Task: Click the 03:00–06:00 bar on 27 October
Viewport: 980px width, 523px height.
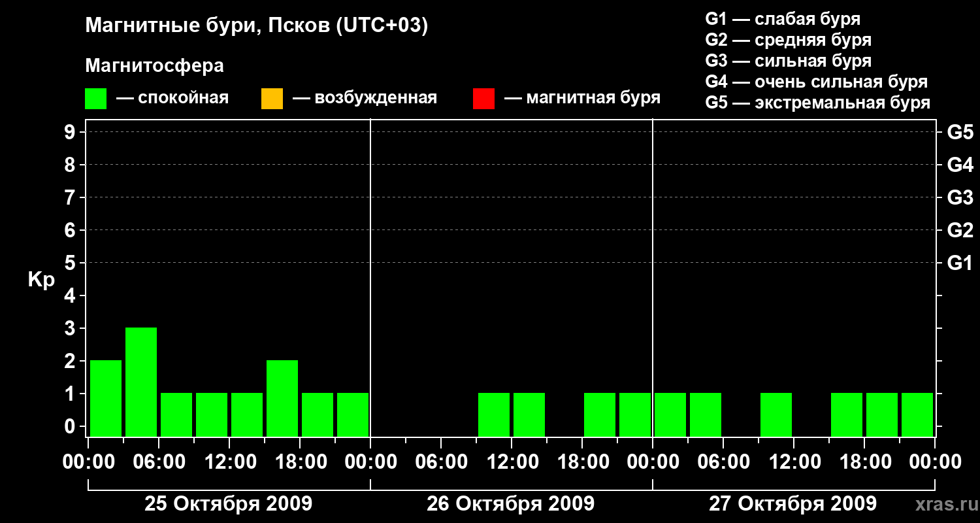Action: (x=706, y=414)
